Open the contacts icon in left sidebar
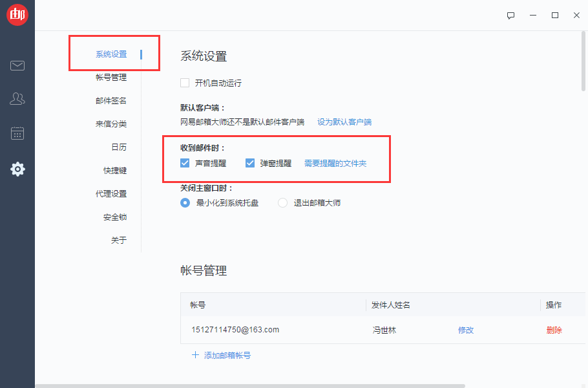This screenshot has height=388, width=588. 17,99
